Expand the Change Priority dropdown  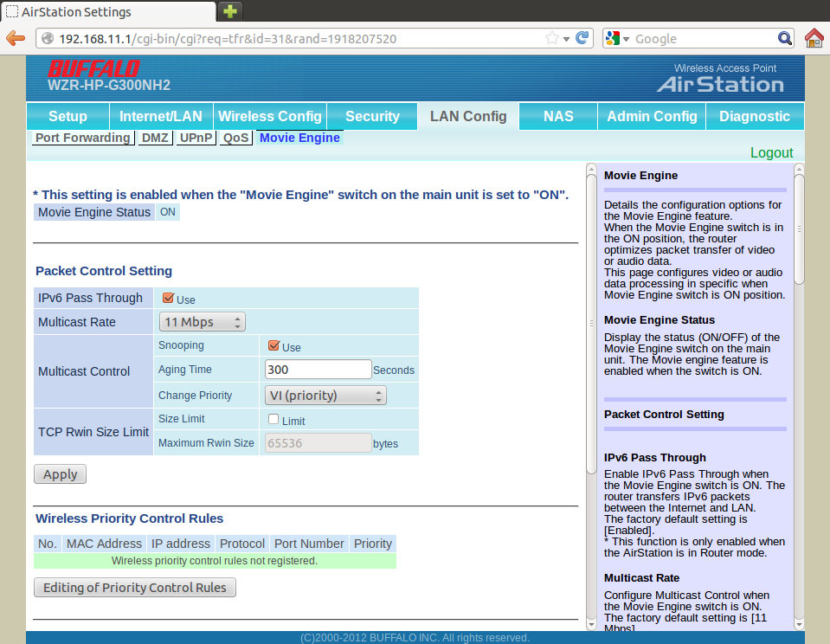(x=325, y=396)
